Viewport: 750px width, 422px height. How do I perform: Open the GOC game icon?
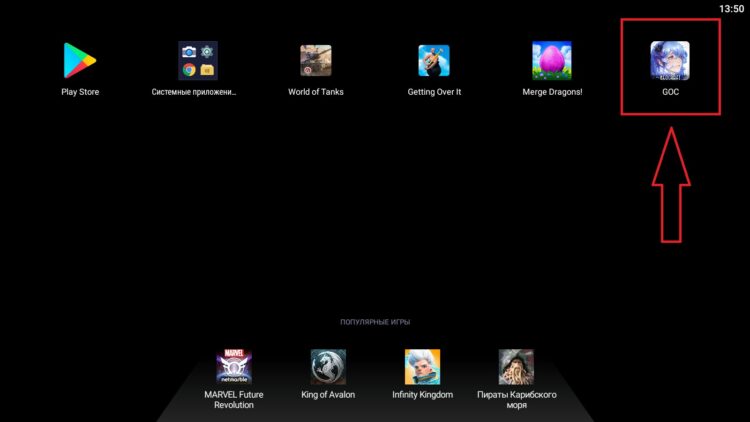point(670,60)
